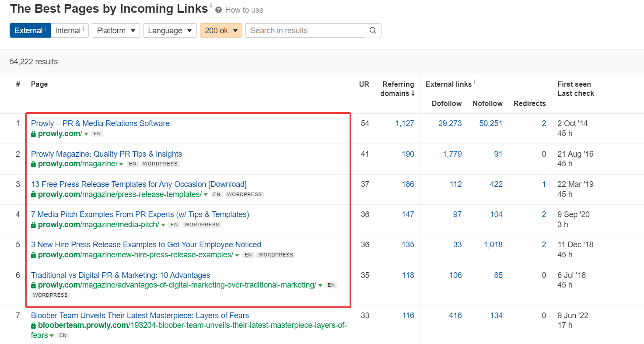Open the Language dropdown
This screenshot has width=644, height=344.
(x=170, y=31)
